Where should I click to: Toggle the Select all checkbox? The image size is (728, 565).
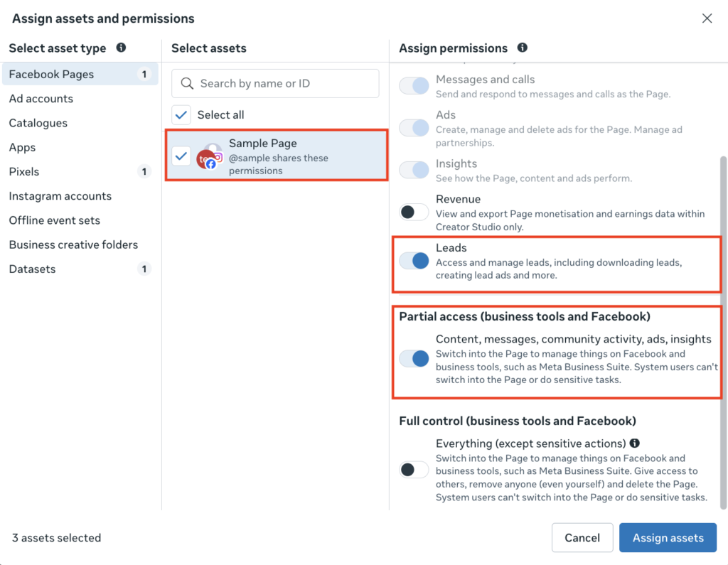(x=182, y=114)
